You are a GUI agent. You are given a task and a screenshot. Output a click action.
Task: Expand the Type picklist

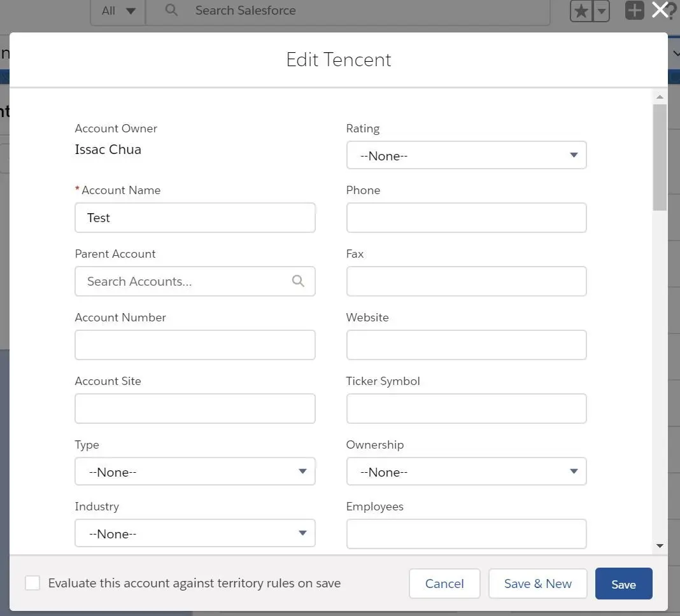point(195,471)
